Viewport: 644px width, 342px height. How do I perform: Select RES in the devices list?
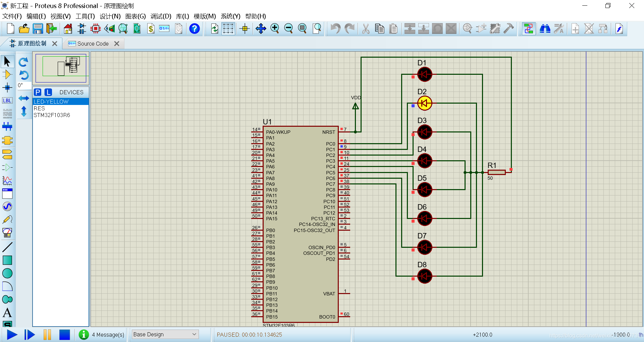(x=61, y=108)
